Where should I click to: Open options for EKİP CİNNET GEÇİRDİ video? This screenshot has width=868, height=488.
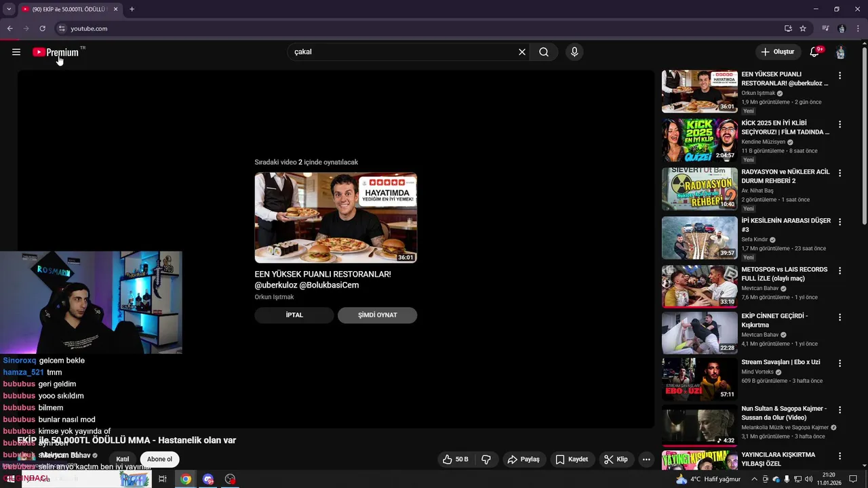click(840, 317)
